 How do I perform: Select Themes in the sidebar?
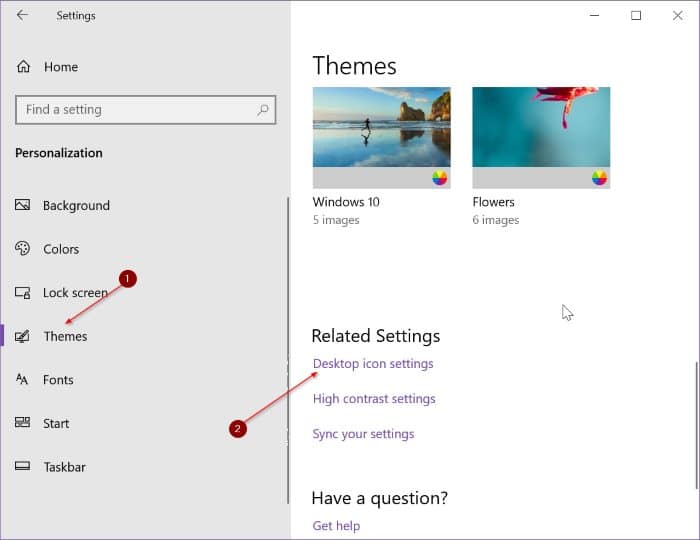(x=65, y=336)
